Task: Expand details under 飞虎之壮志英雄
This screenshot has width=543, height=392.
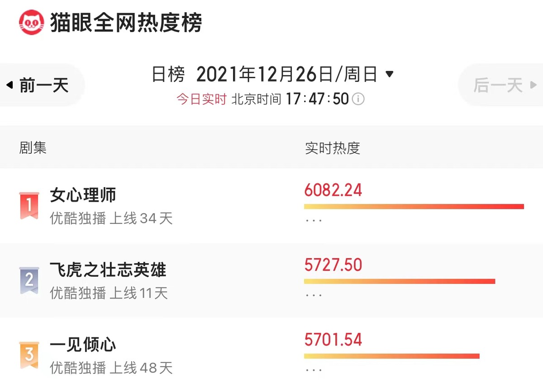Action: (314, 294)
